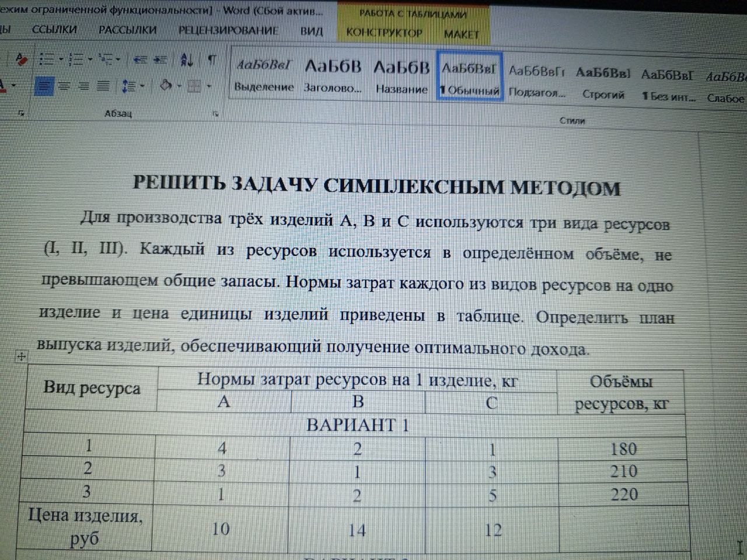Apply the Выделение style
747x560 pixels.
[x=264, y=76]
